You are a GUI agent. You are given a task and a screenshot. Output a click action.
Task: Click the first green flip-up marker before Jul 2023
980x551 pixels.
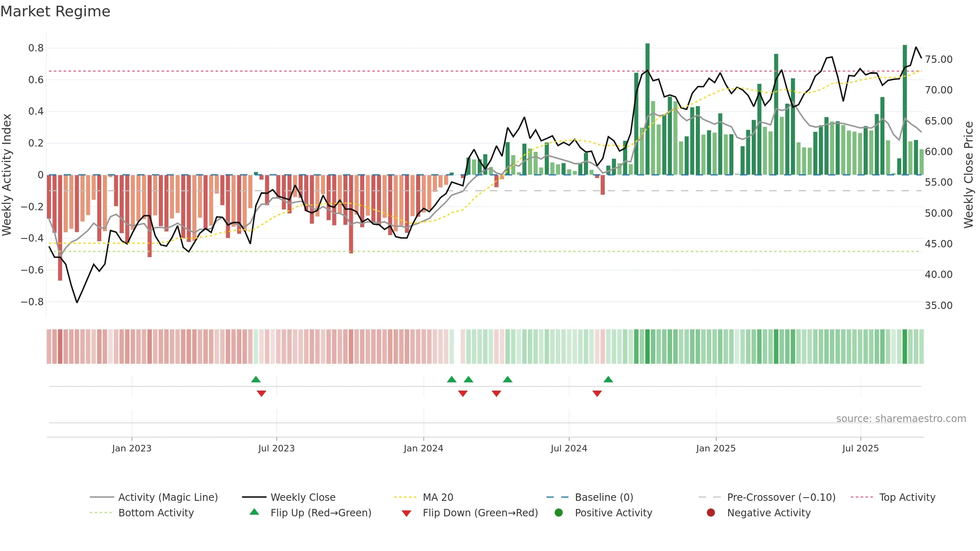tap(256, 379)
